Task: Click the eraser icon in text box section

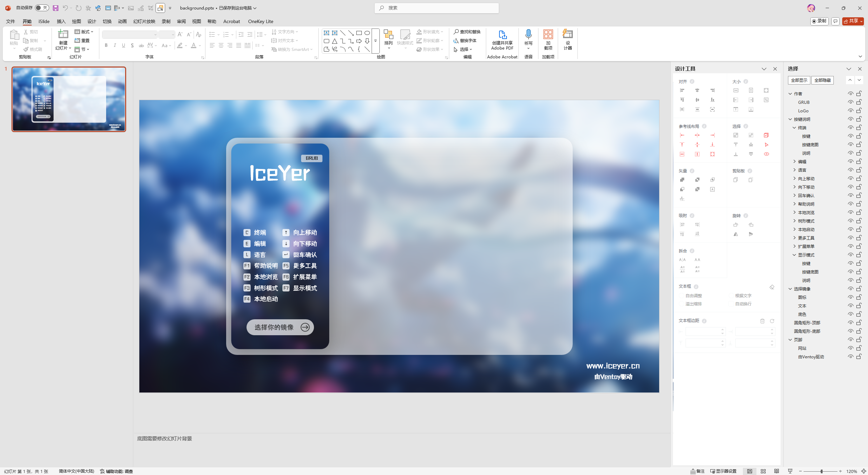Action: pos(772,287)
